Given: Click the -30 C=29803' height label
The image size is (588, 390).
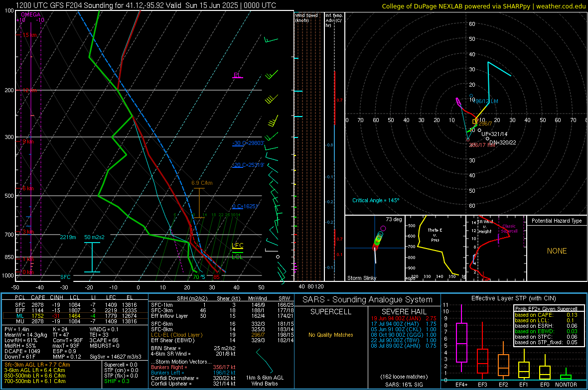Looking at the screenshot, I should (x=248, y=143).
